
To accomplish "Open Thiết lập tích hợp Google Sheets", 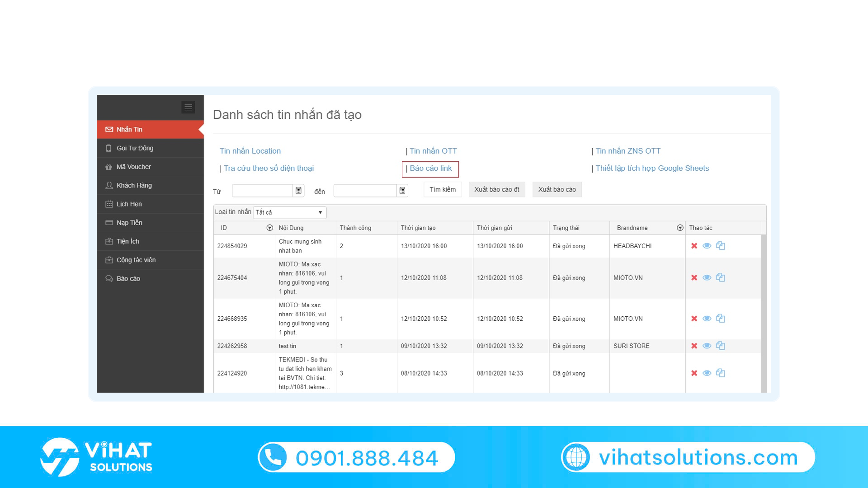I will (652, 168).
